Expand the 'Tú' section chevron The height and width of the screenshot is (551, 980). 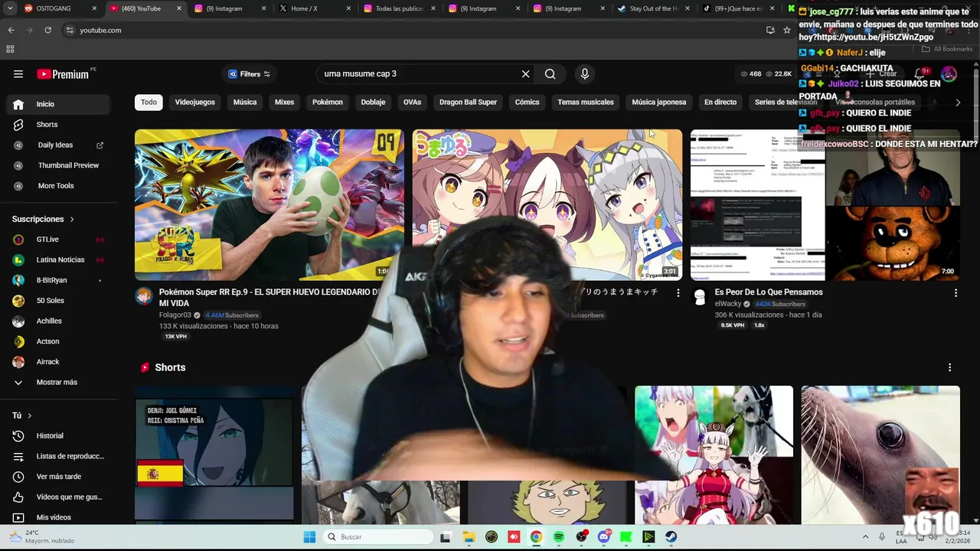pyautogui.click(x=30, y=416)
